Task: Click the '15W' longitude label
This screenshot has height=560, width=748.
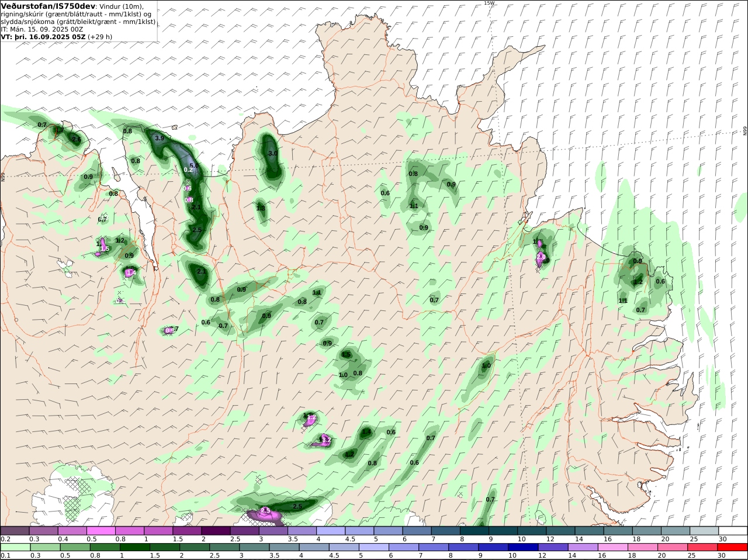Action: click(489, 3)
